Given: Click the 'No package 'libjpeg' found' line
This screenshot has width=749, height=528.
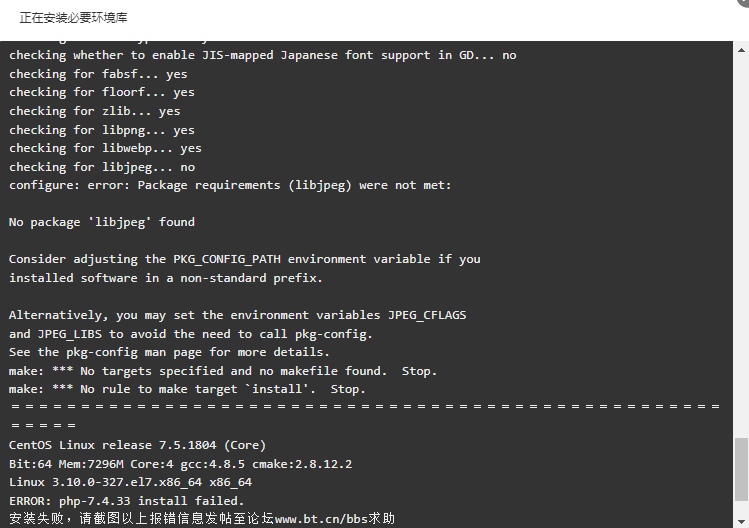Looking at the screenshot, I should coord(102,222).
